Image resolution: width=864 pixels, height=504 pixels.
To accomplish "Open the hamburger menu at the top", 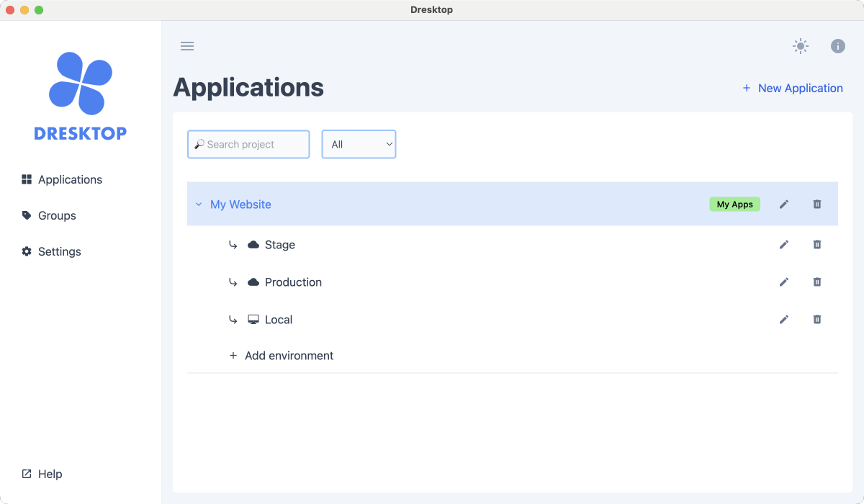I will tap(187, 46).
